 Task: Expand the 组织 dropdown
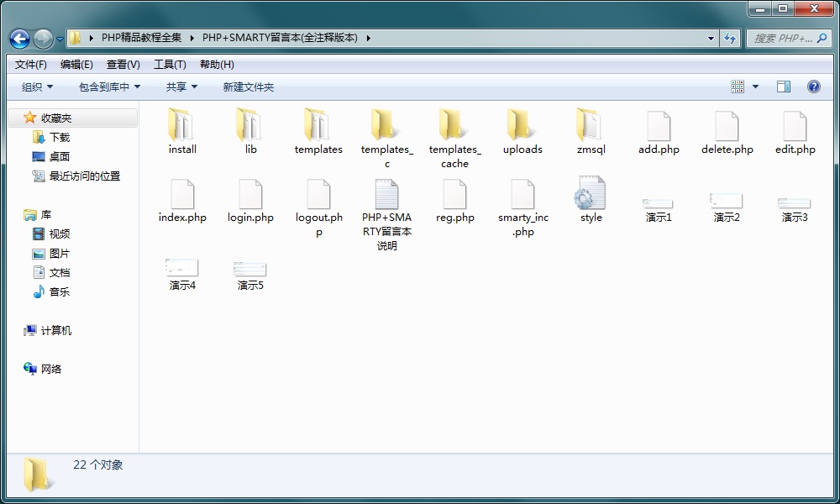(x=37, y=87)
